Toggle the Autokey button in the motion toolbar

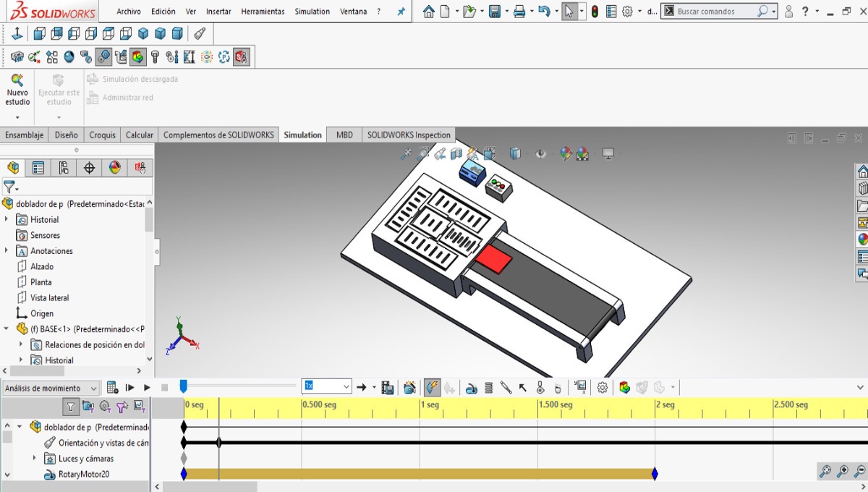pyautogui.click(x=432, y=388)
